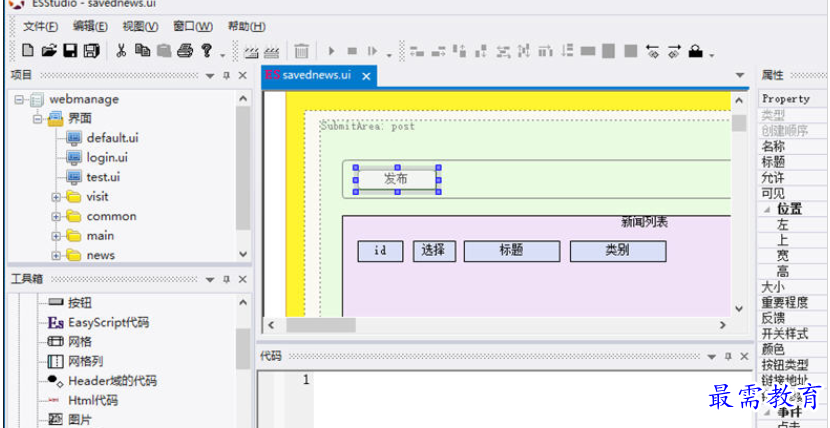Pick the 网格列 toolbox item
The image size is (830, 428).
[x=85, y=362]
